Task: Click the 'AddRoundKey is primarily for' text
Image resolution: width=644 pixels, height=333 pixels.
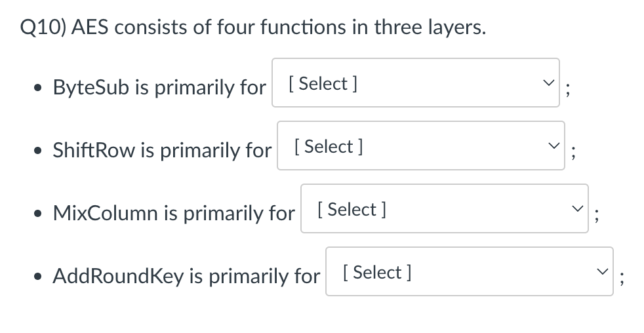Action: coord(186,277)
